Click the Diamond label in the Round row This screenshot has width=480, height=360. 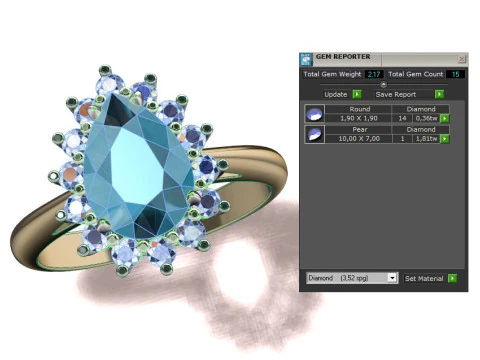[421, 109]
